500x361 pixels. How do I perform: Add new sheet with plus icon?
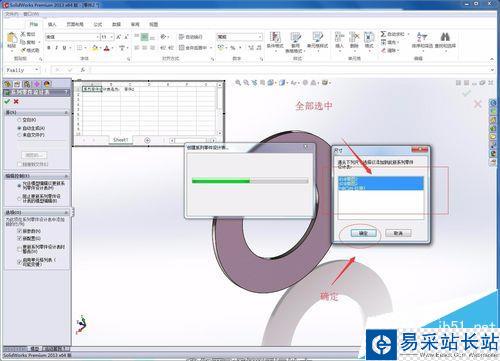coord(147,140)
